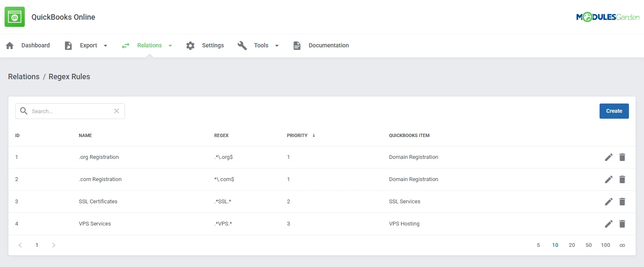Click the Search input field
The height and width of the screenshot is (267, 644).
click(x=70, y=111)
